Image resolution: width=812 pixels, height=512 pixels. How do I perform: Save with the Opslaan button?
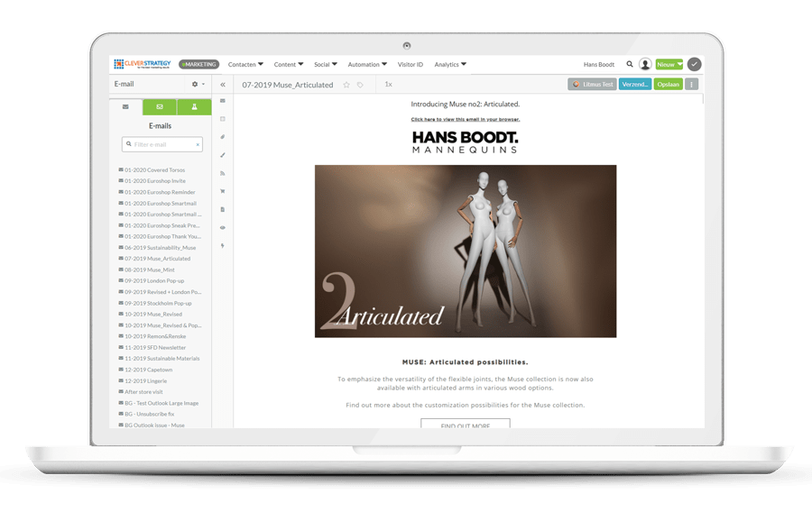668,85
